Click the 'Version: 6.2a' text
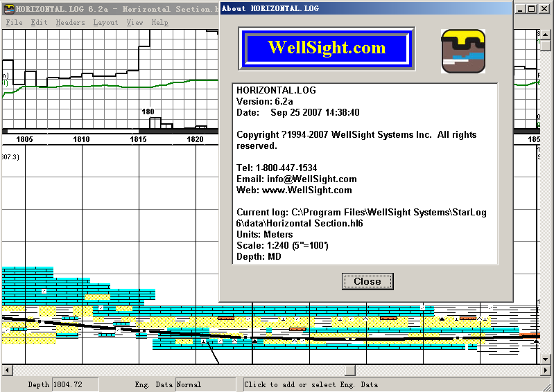This screenshot has width=554, height=392. click(x=265, y=101)
